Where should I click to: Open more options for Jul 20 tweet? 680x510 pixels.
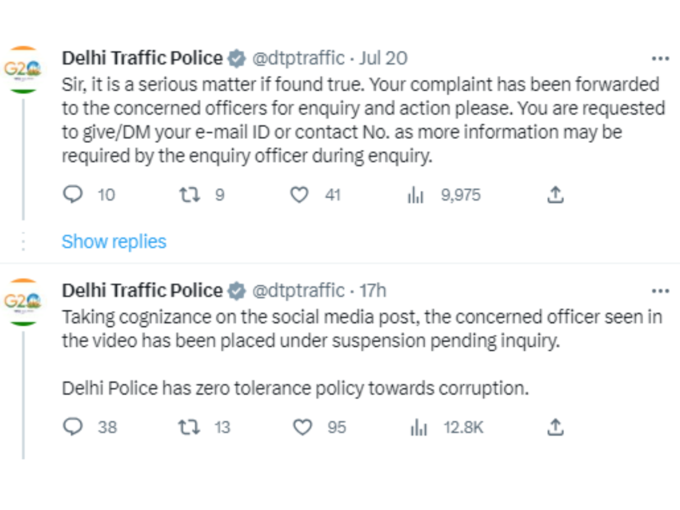[x=660, y=58]
